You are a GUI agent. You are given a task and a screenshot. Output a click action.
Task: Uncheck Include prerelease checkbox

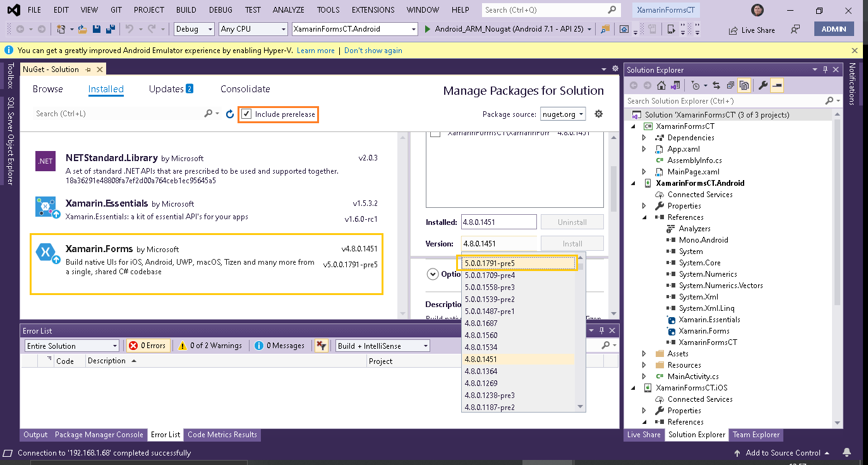point(247,114)
